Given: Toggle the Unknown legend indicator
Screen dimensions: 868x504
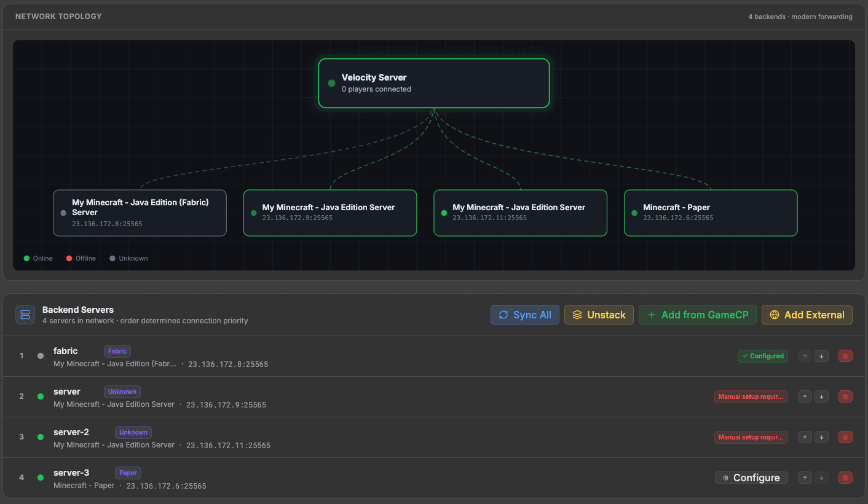Looking at the screenshot, I should pos(112,258).
